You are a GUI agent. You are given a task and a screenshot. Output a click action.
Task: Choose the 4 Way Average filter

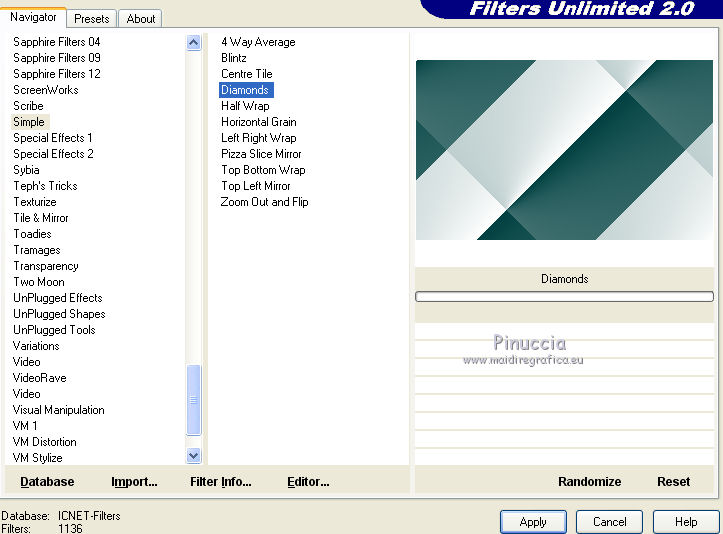click(258, 42)
